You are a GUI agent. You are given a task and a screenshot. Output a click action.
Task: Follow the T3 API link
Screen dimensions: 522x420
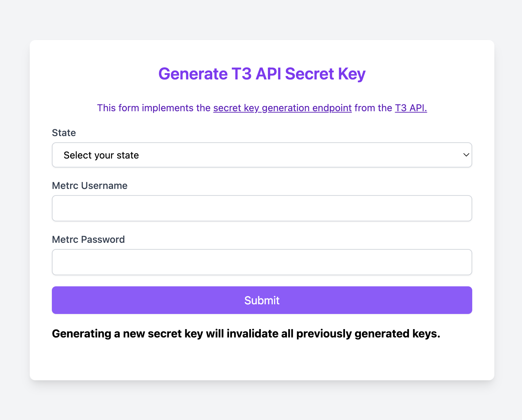[x=411, y=108]
